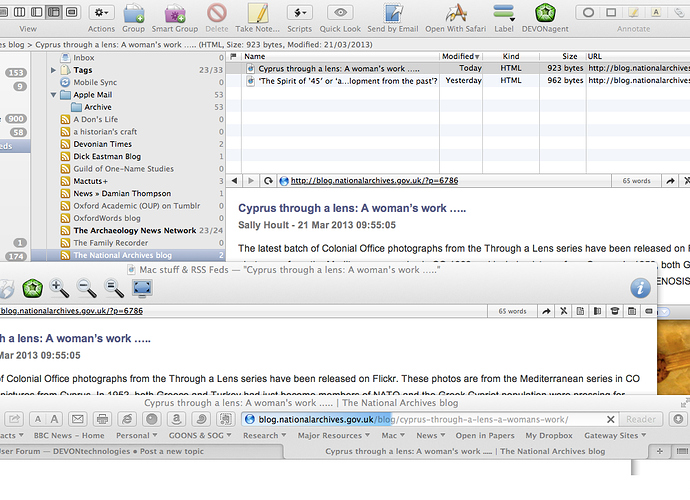This screenshot has width=690, height=500.
Task: Show the Info panel in document window
Action: [640, 288]
